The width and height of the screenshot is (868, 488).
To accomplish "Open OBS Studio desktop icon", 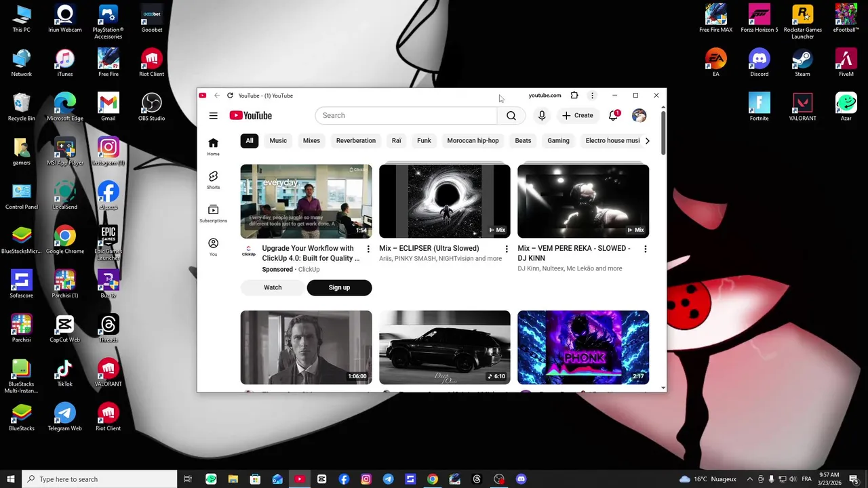I will coord(152,107).
